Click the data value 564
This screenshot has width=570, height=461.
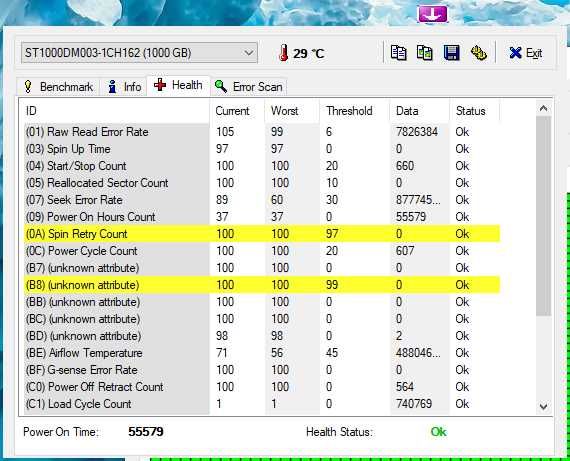[x=405, y=387]
